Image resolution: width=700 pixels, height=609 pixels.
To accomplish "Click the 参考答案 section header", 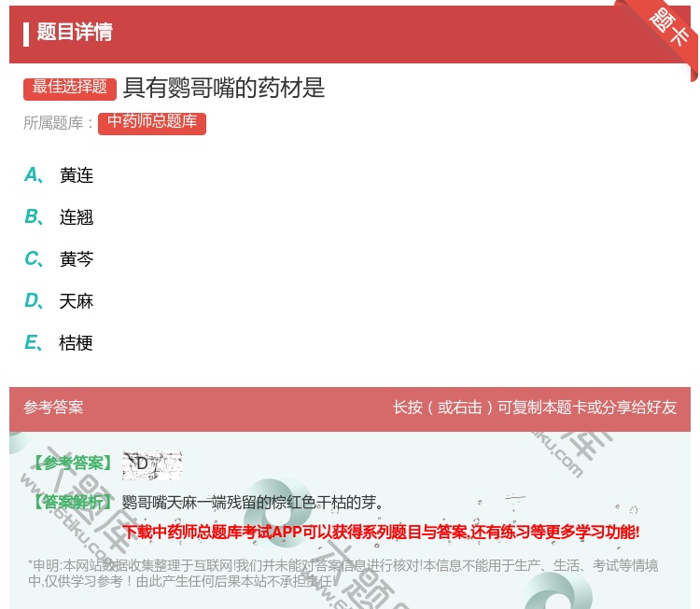I will [53, 408].
